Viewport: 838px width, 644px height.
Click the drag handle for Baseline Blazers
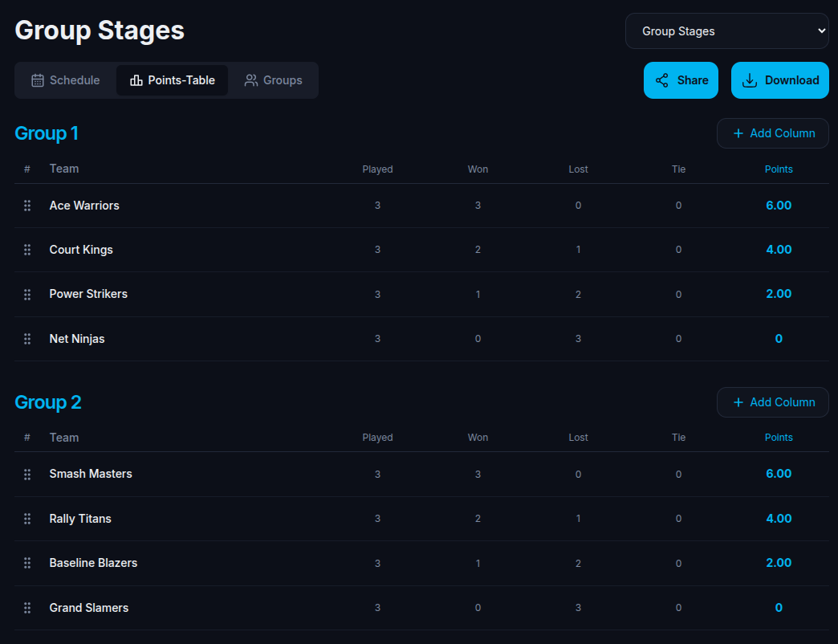point(27,563)
